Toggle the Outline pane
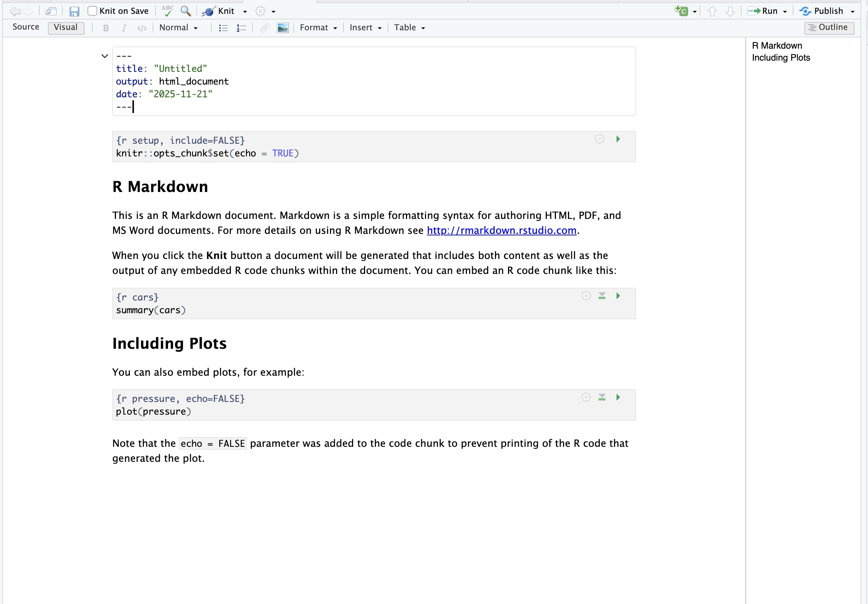Viewport: 868px width, 604px height. (x=829, y=27)
